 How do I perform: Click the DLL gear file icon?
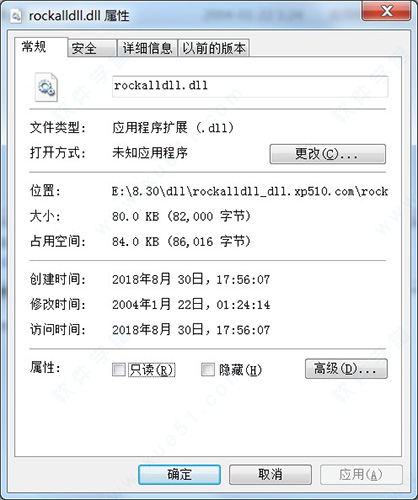[46, 87]
